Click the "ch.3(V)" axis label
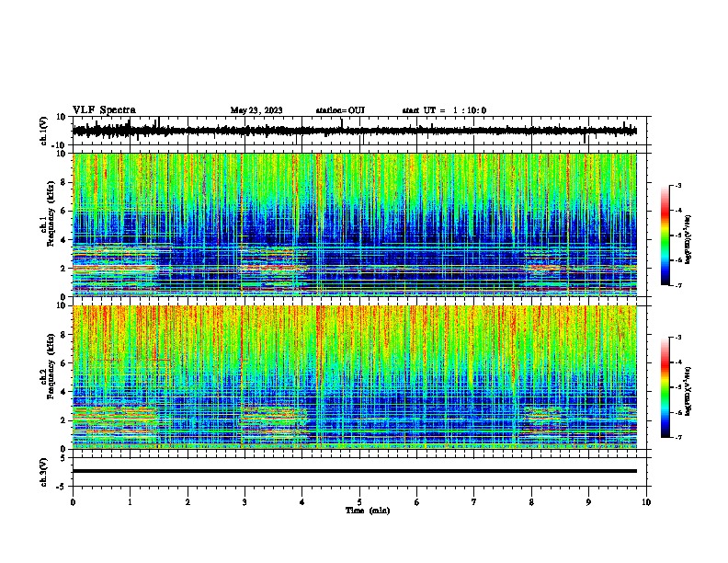 pyautogui.click(x=44, y=472)
